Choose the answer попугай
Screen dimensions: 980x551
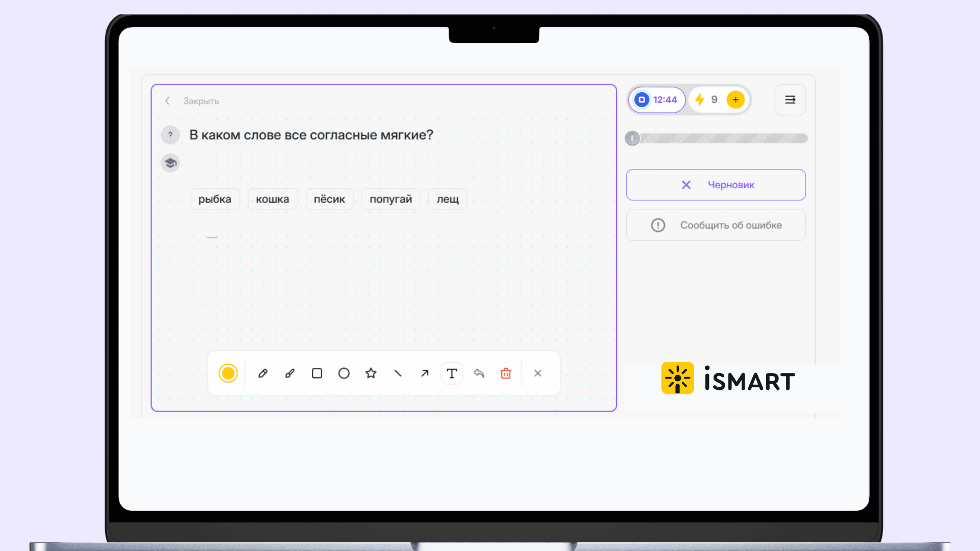coord(391,199)
